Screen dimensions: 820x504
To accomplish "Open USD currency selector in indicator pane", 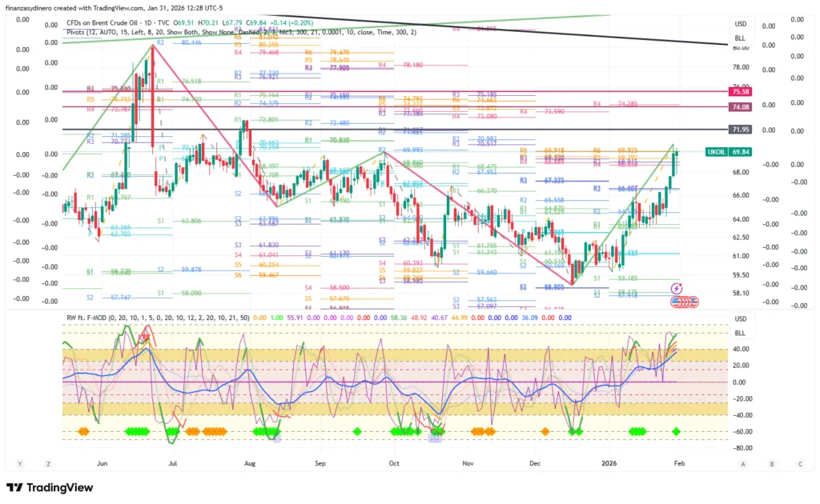I will (740, 319).
